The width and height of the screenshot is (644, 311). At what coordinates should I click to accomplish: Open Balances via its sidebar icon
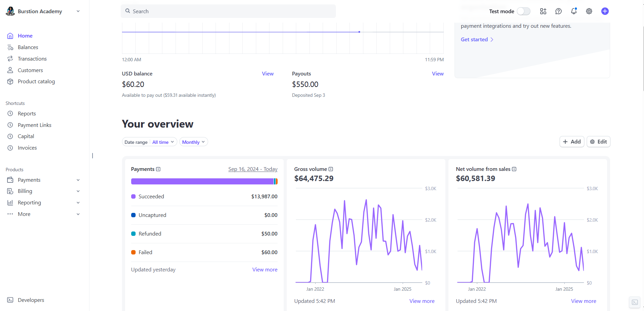tap(10, 47)
